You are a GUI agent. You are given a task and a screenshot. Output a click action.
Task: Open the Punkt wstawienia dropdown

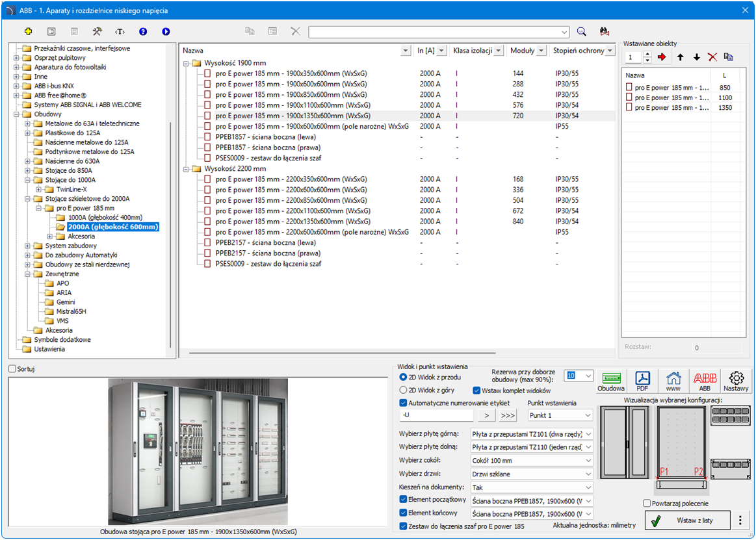click(x=560, y=415)
